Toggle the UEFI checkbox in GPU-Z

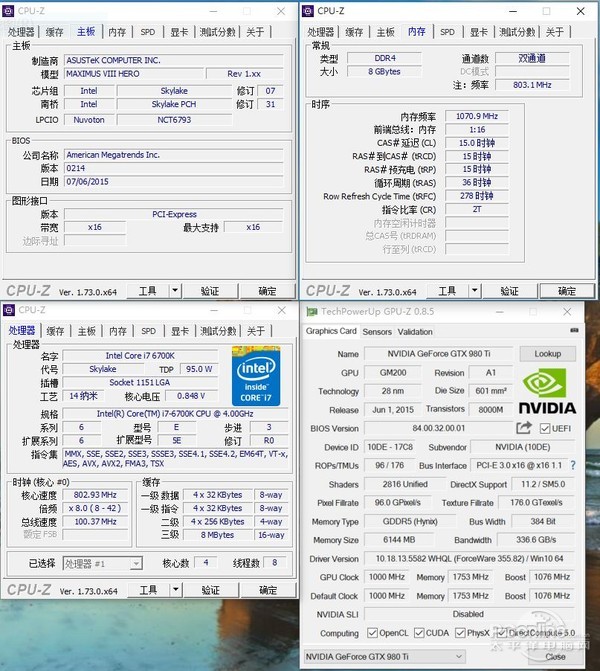pos(544,428)
